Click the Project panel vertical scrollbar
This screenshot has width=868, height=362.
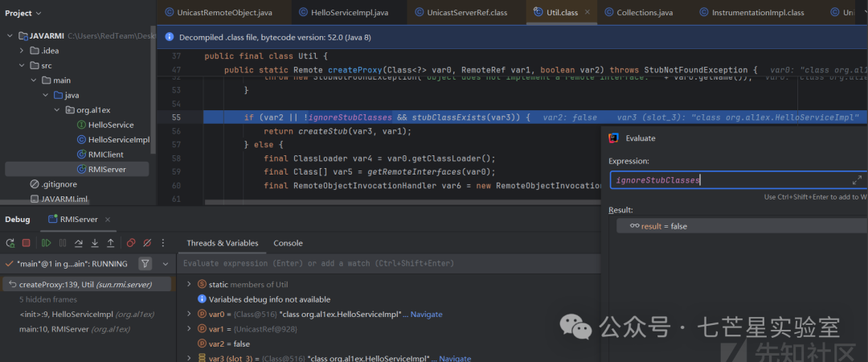(154, 88)
